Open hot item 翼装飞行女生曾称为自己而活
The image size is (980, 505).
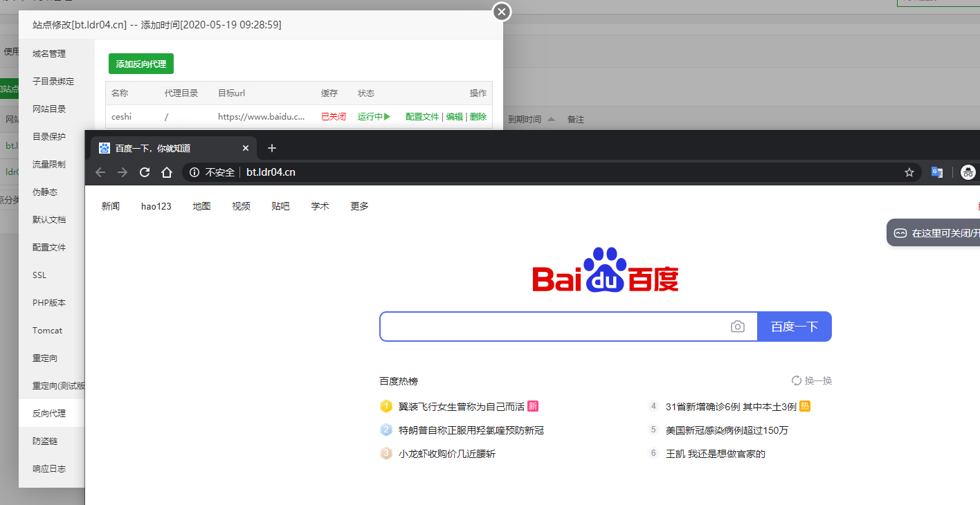[x=462, y=407]
